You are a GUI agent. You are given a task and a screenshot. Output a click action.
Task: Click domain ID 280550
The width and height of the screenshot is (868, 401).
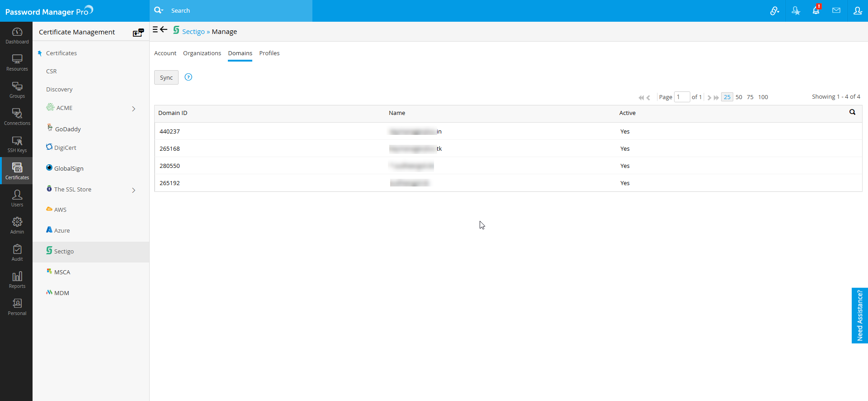pos(170,166)
